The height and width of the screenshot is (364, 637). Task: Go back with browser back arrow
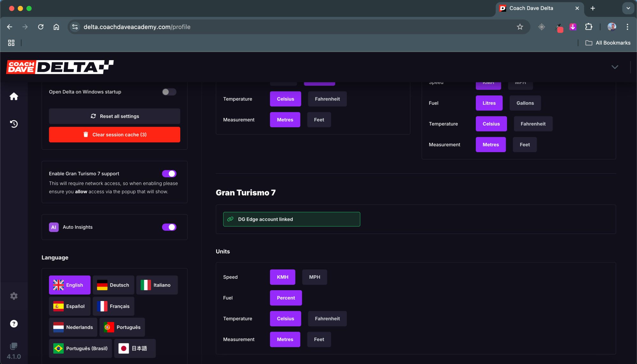pos(10,27)
